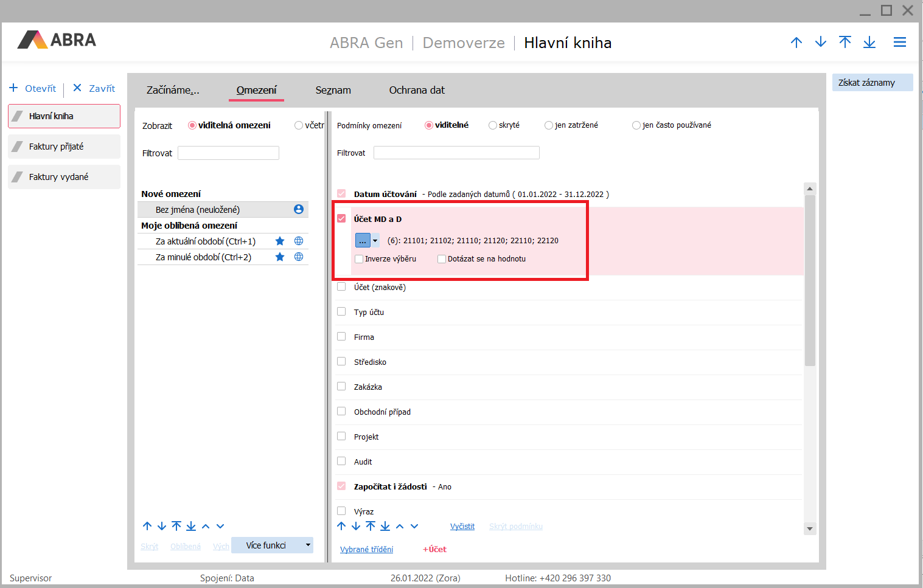This screenshot has width=923, height=588.
Task: Click the globe icon for Za minulé období
Action: [299, 257]
